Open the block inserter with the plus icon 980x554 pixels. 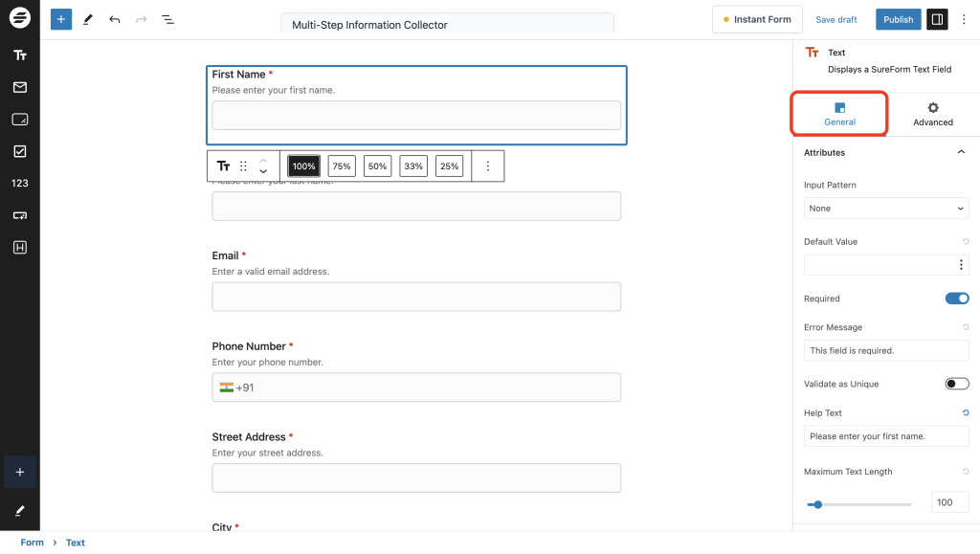[60, 19]
